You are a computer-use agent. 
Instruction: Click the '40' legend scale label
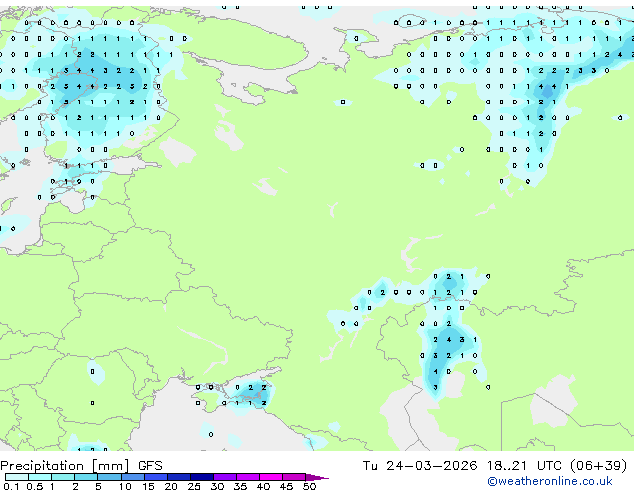coord(263,486)
